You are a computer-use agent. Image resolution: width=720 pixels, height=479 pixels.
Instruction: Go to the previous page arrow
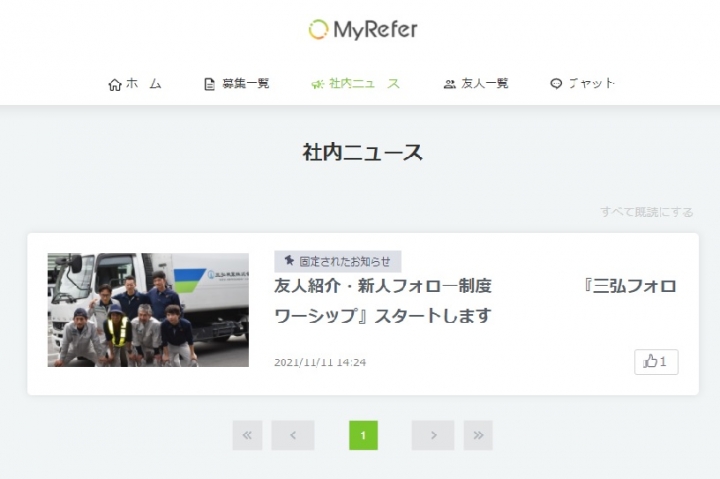point(293,435)
